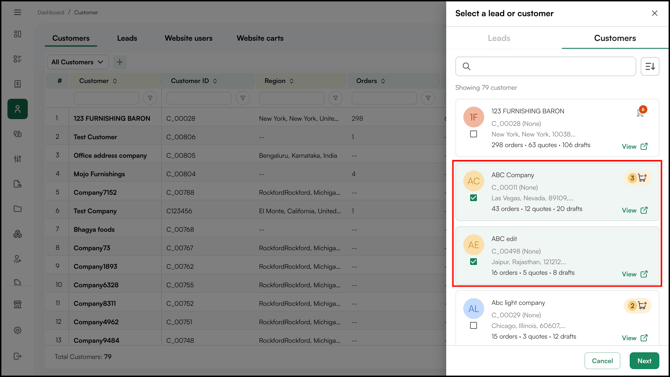Open the main Customers tab
The height and width of the screenshot is (377, 670).
(x=71, y=38)
